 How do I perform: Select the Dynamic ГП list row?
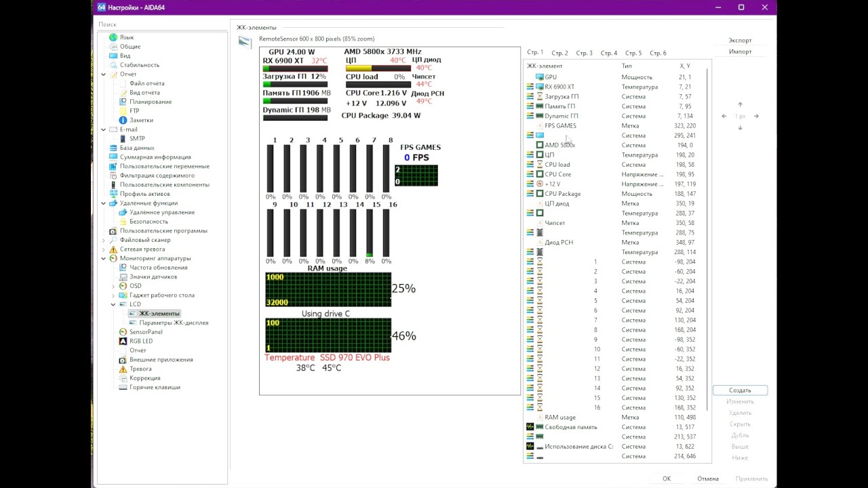614,116
